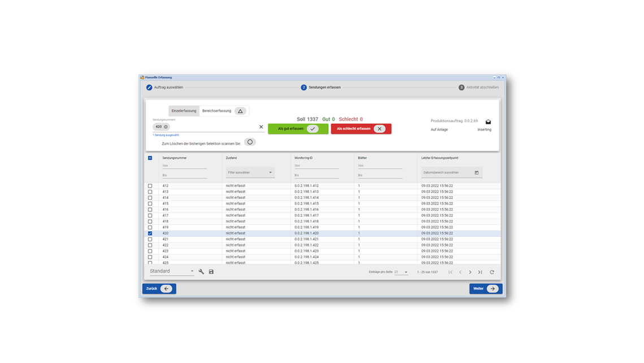The width and height of the screenshot is (644, 363).
Task: Open the 'Einträge pro Seite' dropdown
Action: 401,273
